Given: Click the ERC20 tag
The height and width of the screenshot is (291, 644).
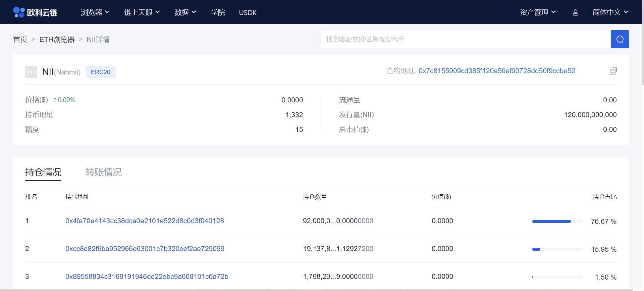Looking at the screenshot, I should coord(101,72).
